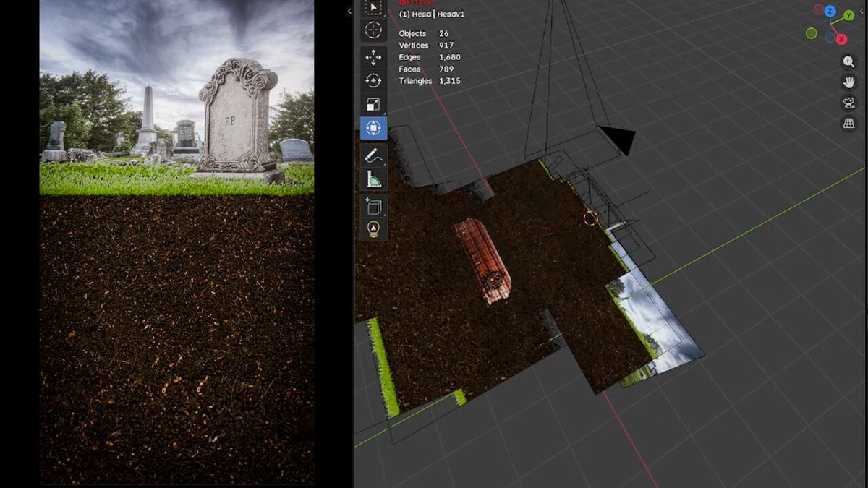Collapse toolbar using left-edge arrow
868x488 pixels.
point(349,11)
